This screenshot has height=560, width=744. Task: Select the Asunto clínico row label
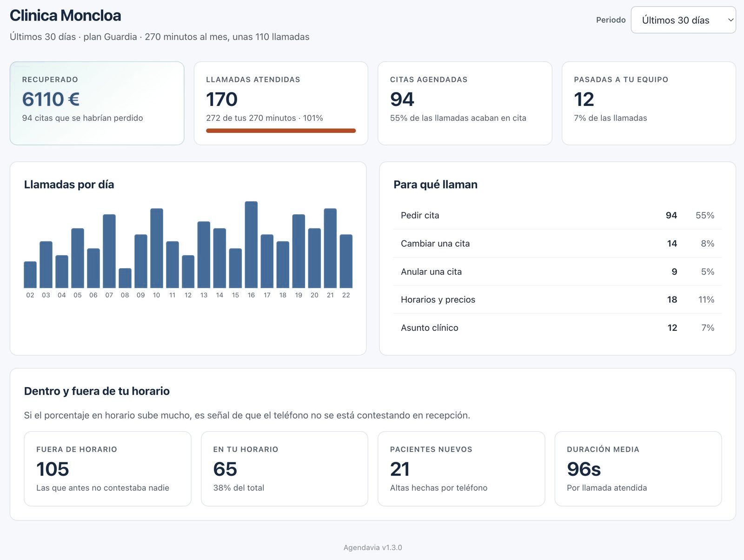(x=430, y=328)
